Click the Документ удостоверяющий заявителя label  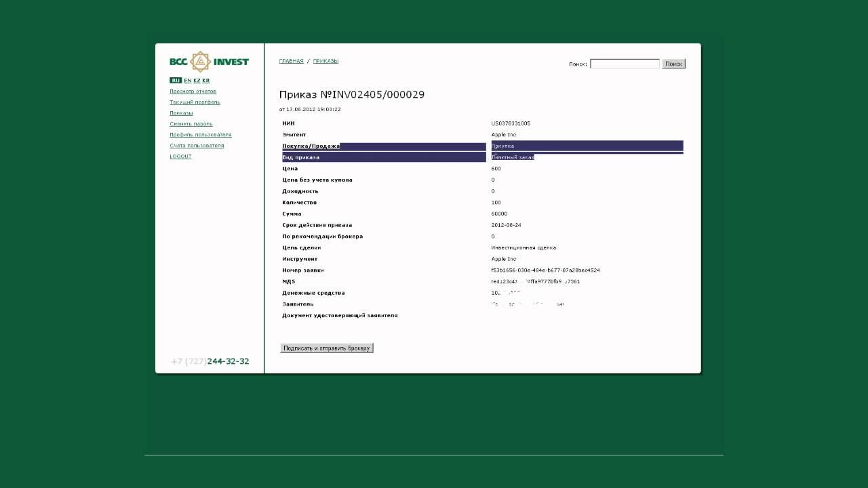click(x=340, y=316)
